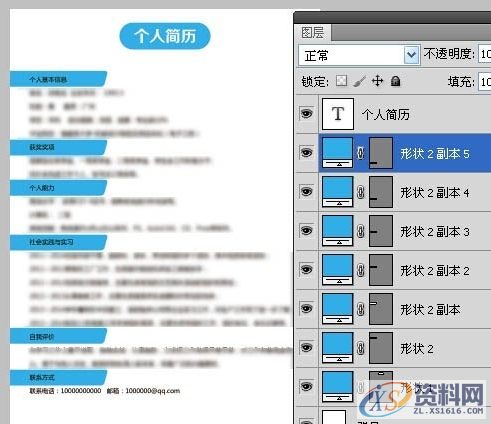Click the 不透明度 value field
Image resolution: width=491 pixels, height=424 pixels.
click(x=485, y=54)
